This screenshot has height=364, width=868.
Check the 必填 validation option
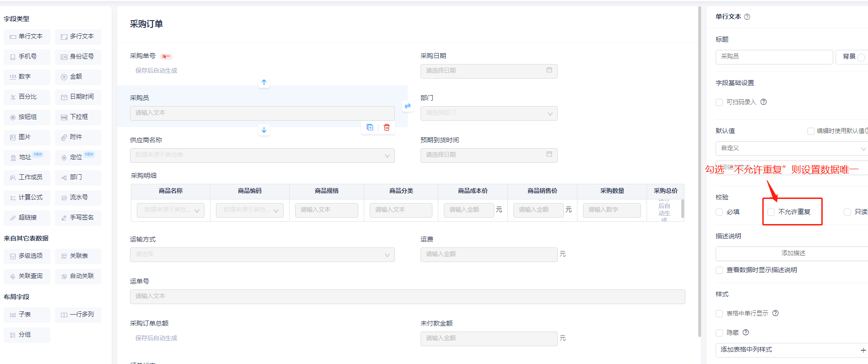point(719,212)
